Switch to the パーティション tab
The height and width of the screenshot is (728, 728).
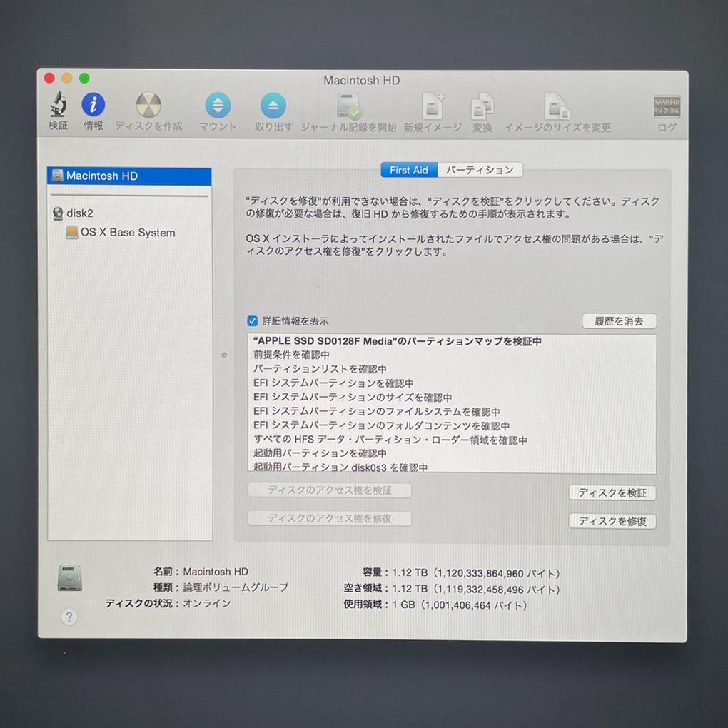point(480,170)
